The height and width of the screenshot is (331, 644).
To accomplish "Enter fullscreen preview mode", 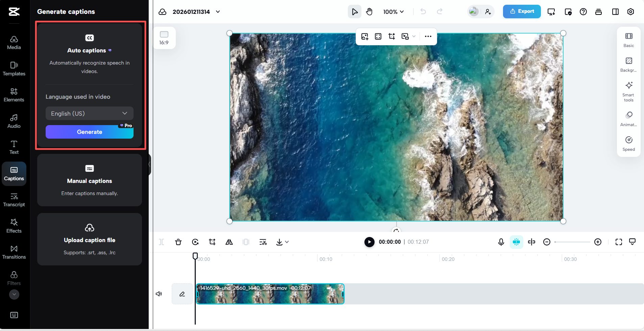I will 619,242.
